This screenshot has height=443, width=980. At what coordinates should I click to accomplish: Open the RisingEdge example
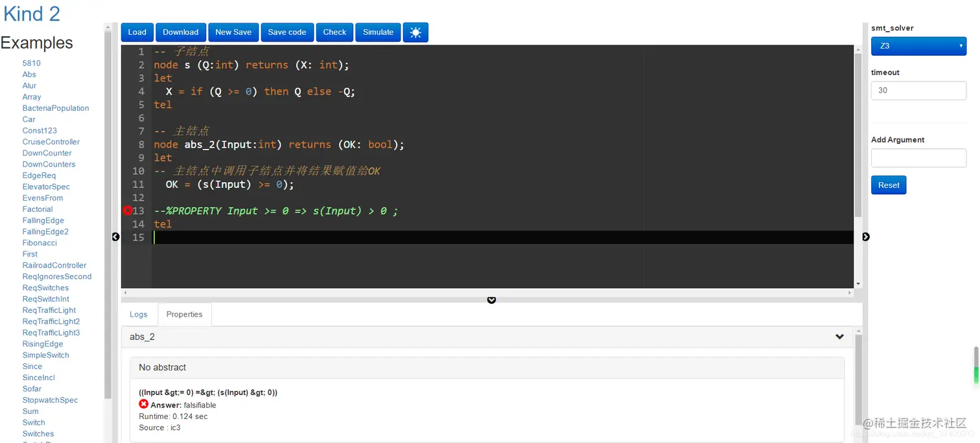coord(43,344)
